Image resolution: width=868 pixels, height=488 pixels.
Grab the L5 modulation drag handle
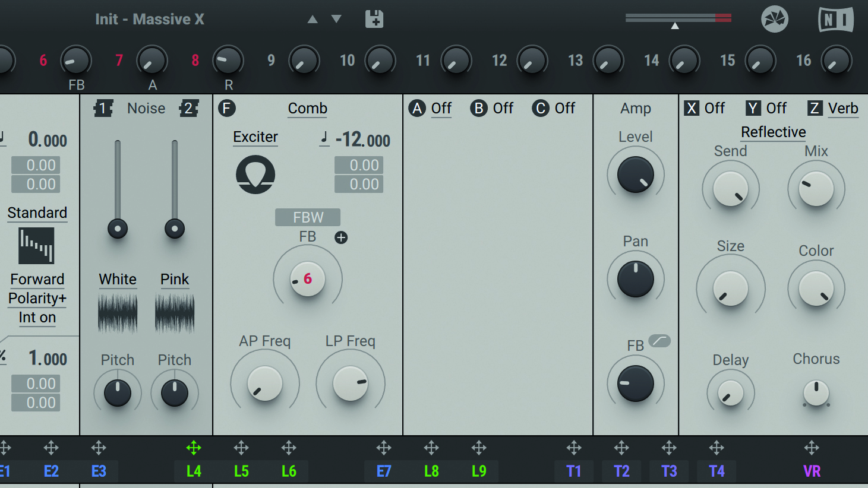[x=241, y=448]
